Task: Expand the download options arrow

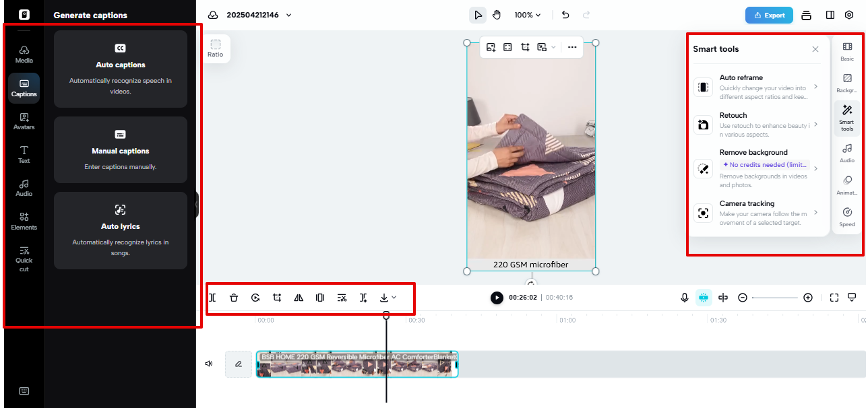Action: [x=394, y=298]
